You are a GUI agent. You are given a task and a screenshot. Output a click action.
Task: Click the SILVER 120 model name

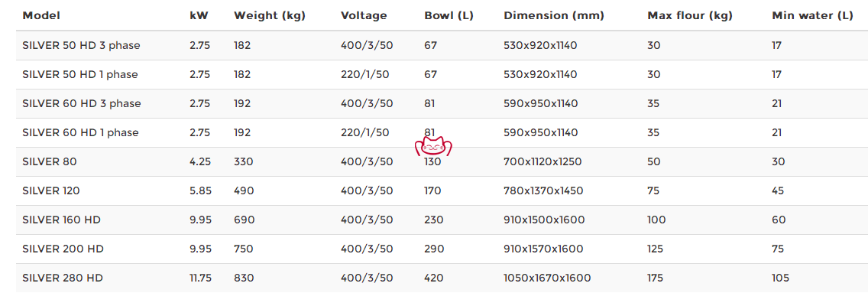click(51, 191)
